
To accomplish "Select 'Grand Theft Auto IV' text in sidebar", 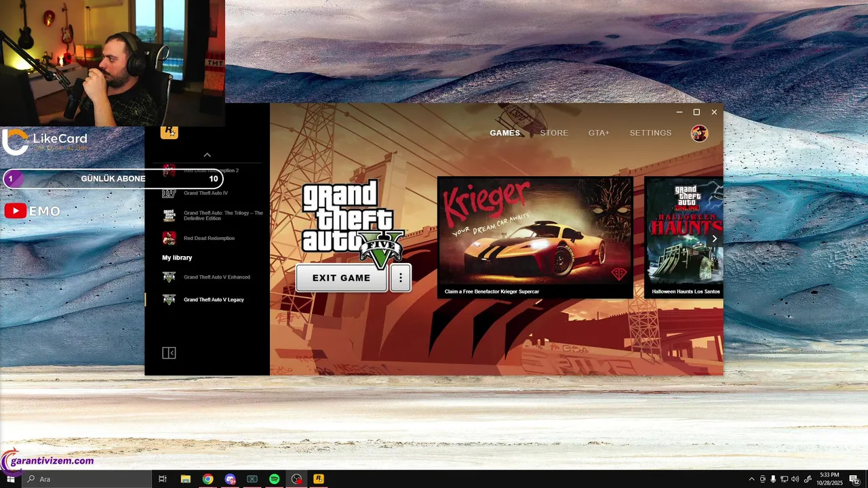I will click(x=205, y=193).
